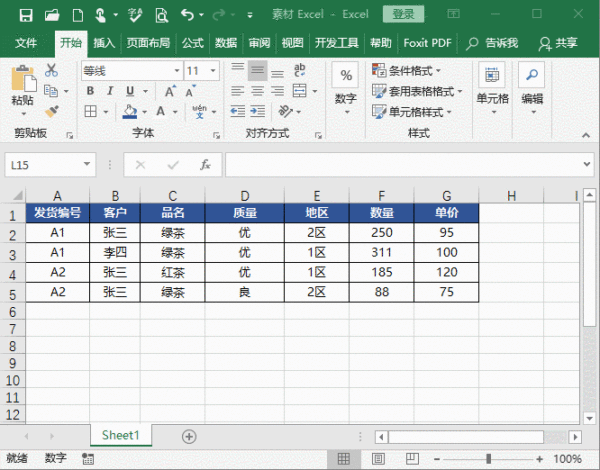Viewport: 600px width, 470px height.
Task: Switch to Page Break Preview
Action: pos(412,458)
